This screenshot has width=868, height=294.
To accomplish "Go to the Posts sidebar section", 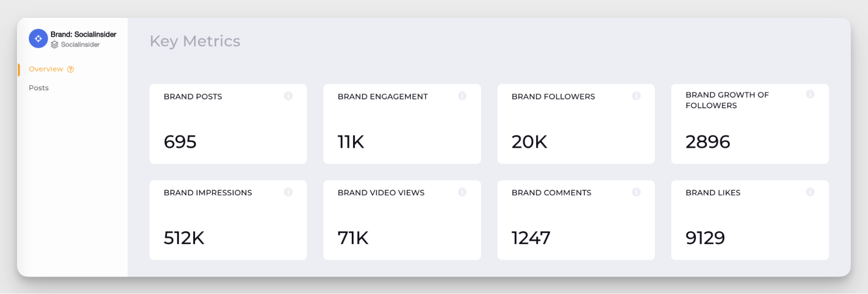I will click(39, 88).
